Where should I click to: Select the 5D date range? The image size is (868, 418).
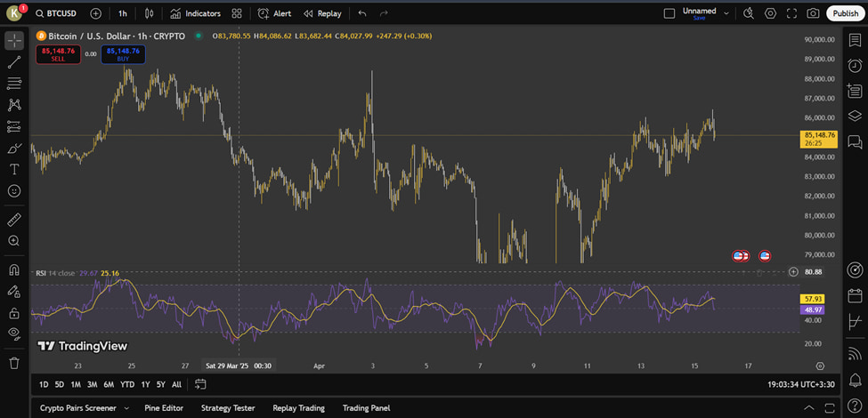[x=60, y=384]
